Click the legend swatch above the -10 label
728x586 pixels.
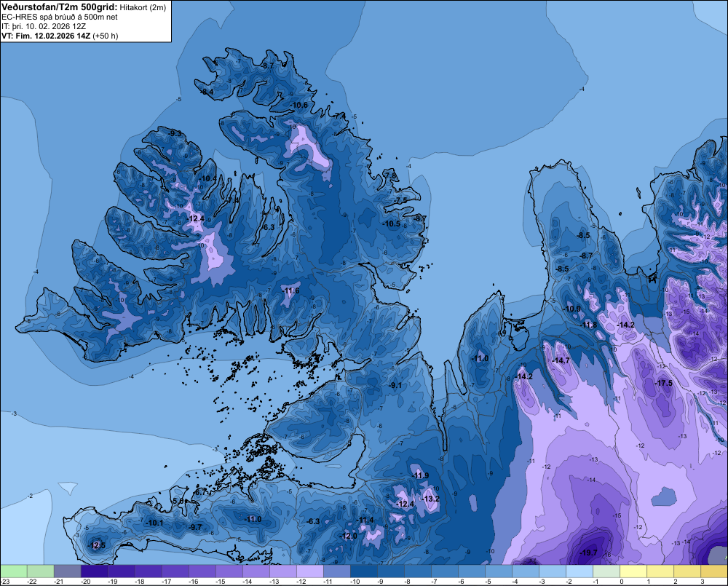(363, 571)
